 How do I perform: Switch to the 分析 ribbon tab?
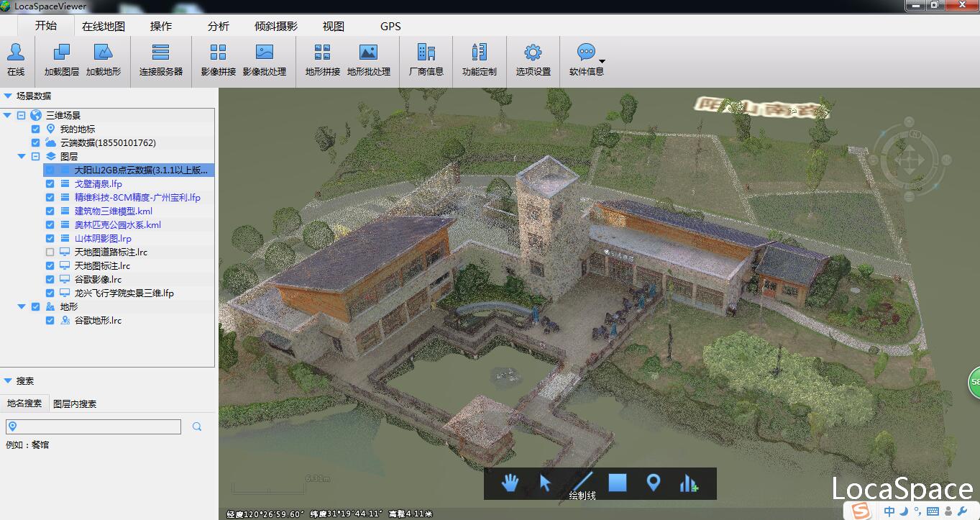click(219, 26)
